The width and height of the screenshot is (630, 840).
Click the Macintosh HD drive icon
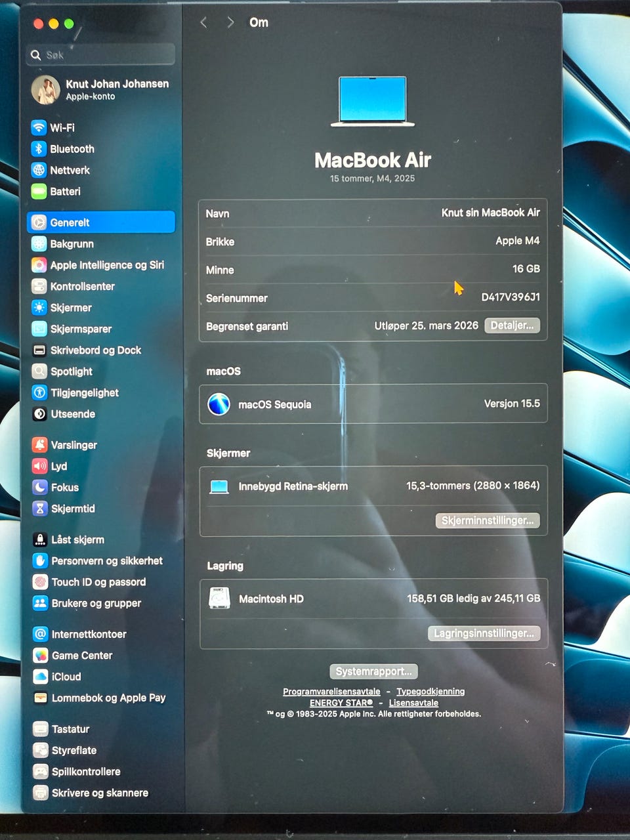click(x=219, y=598)
